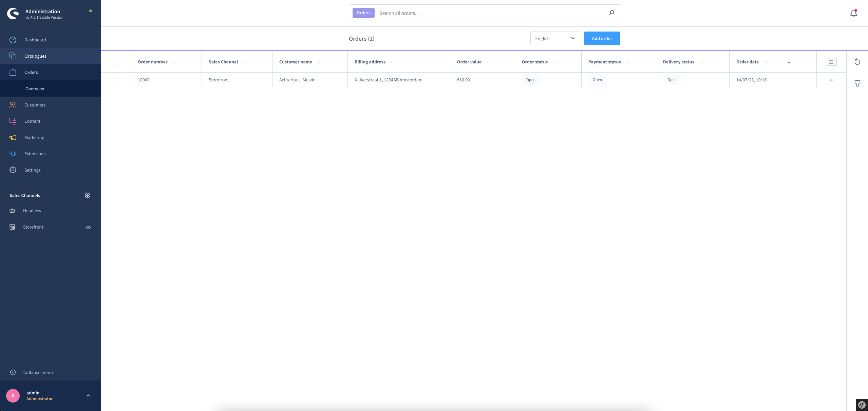
Task: Open the grid column settings icon
Action: (x=831, y=62)
